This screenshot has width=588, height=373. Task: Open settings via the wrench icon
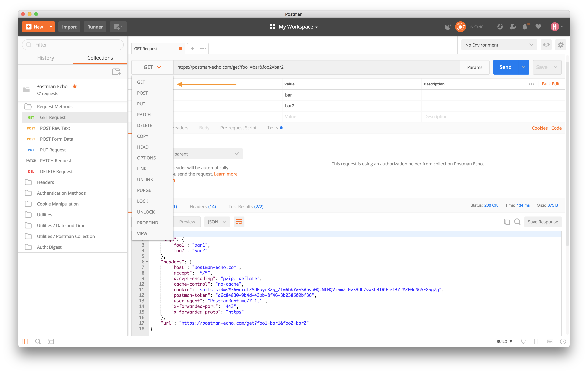pos(513,27)
